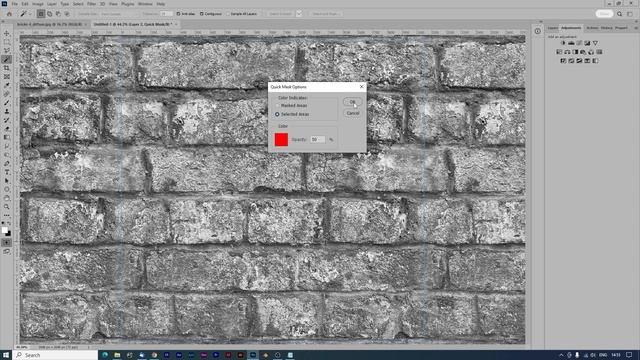The image size is (640, 360).
Task: Select the Rectangular Marquee tool
Action: (x=7, y=42)
